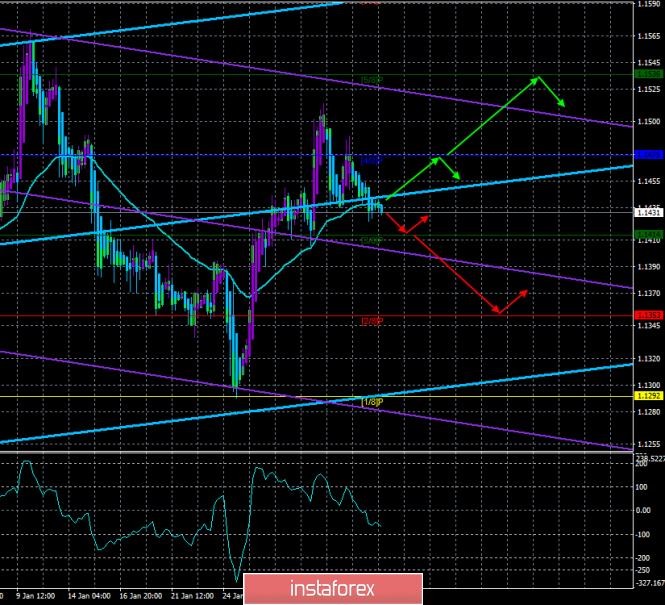The height and width of the screenshot is (605, 665).
Task: Click the green 1.1536 price tag
Action: click(649, 73)
